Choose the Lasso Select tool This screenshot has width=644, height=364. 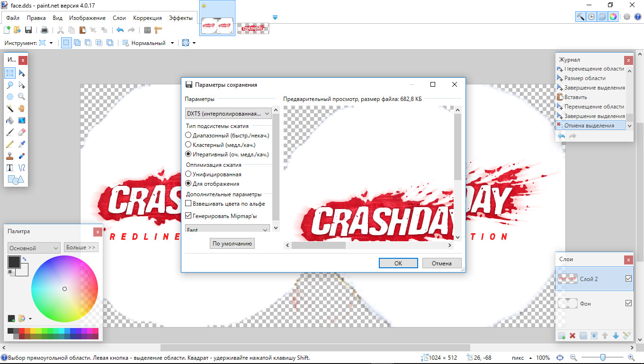[x=10, y=85]
